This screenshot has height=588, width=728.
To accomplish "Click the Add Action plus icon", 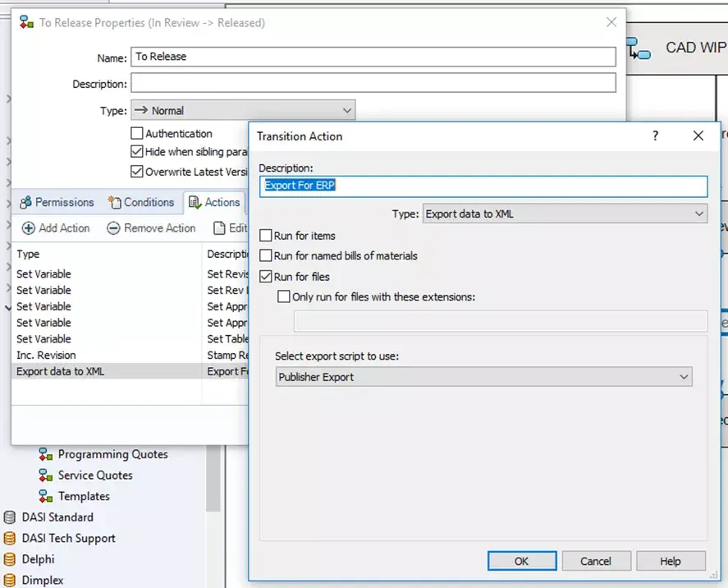I will click(28, 228).
